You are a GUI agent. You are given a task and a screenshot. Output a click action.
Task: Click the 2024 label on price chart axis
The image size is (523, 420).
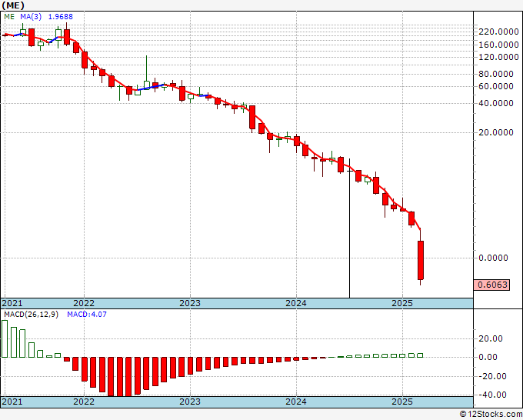[x=296, y=303]
